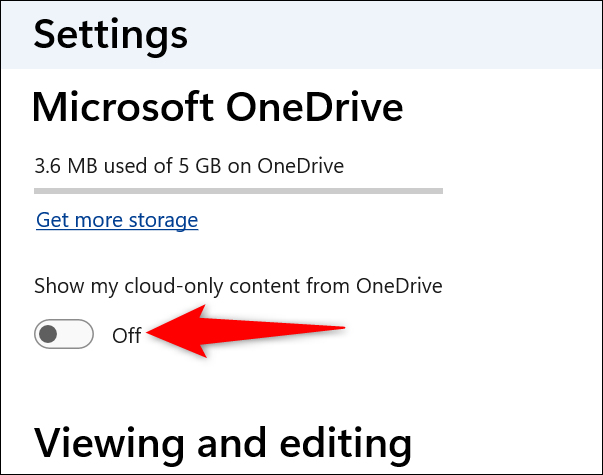Click the Off label beside the toggle
603x475 pixels.
tap(127, 336)
